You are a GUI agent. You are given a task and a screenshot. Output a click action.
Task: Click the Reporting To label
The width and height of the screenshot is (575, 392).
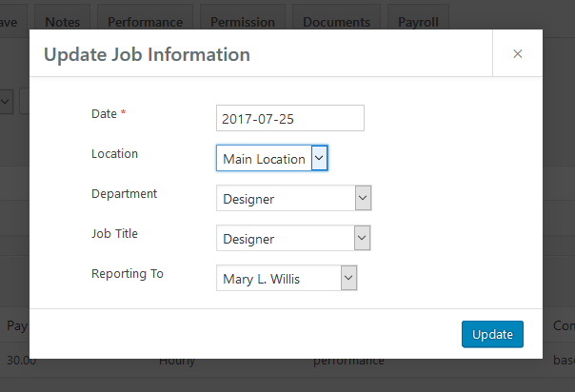pyautogui.click(x=128, y=274)
